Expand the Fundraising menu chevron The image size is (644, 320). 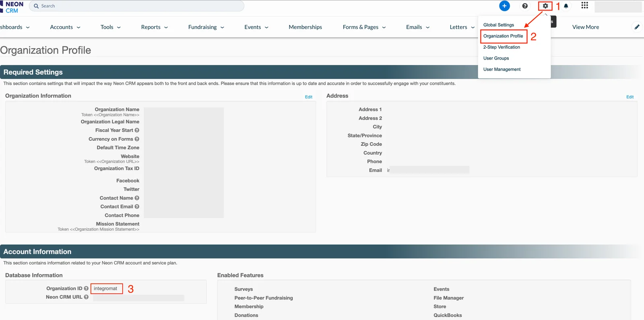click(222, 27)
